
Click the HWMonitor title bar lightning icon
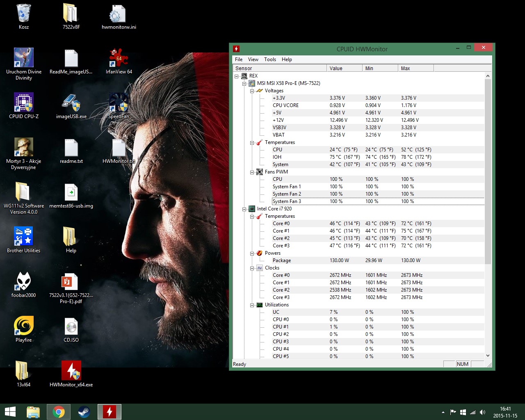[x=236, y=48]
